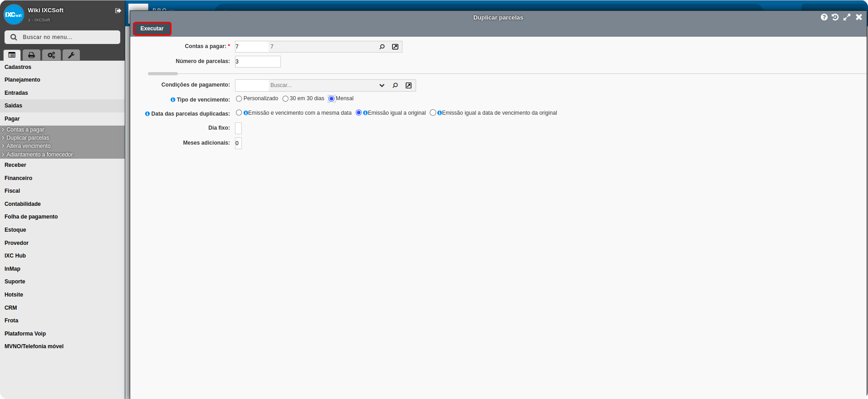Expand Condições de pagamento dropdown arrow
Image resolution: width=868 pixels, height=399 pixels.
(x=382, y=85)
